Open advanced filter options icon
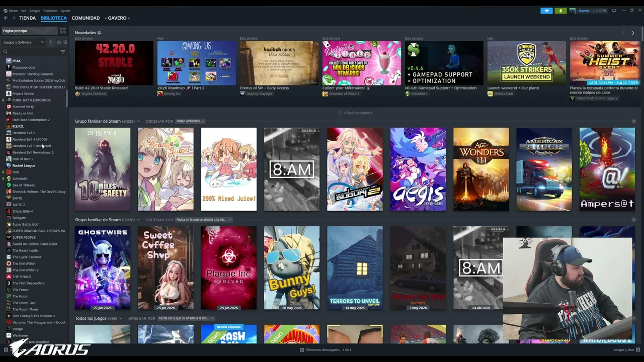This screenshot has width=644, height=362. 63,51
